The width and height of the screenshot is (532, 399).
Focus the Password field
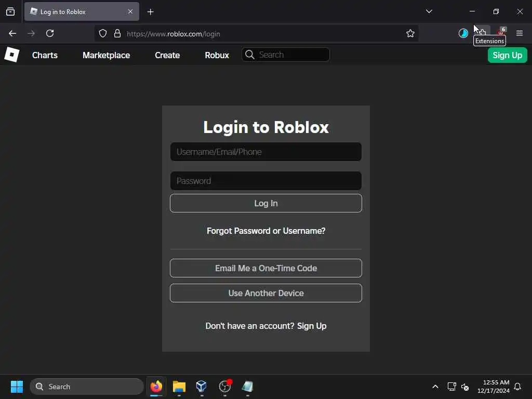click(266, 181)
